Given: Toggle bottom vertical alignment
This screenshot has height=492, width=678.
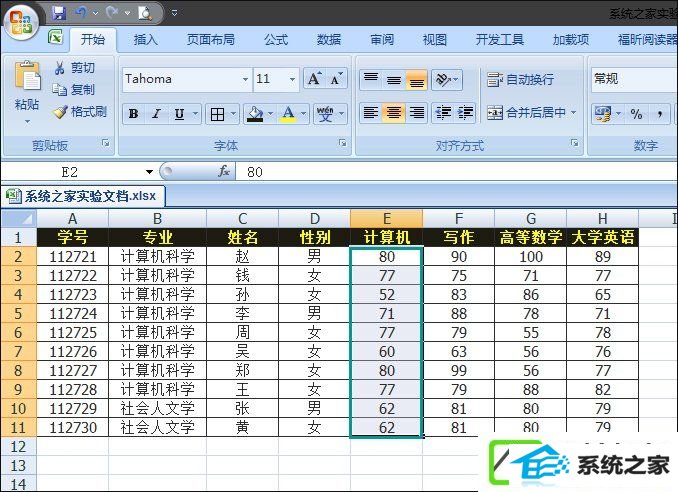Looking at the screenshot, I should tap(416, 80).
